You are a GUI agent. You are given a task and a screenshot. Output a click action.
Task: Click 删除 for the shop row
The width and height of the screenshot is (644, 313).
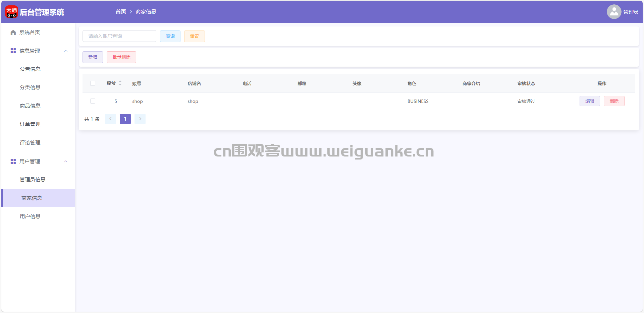pyautogui.click(x=614, y=101)
